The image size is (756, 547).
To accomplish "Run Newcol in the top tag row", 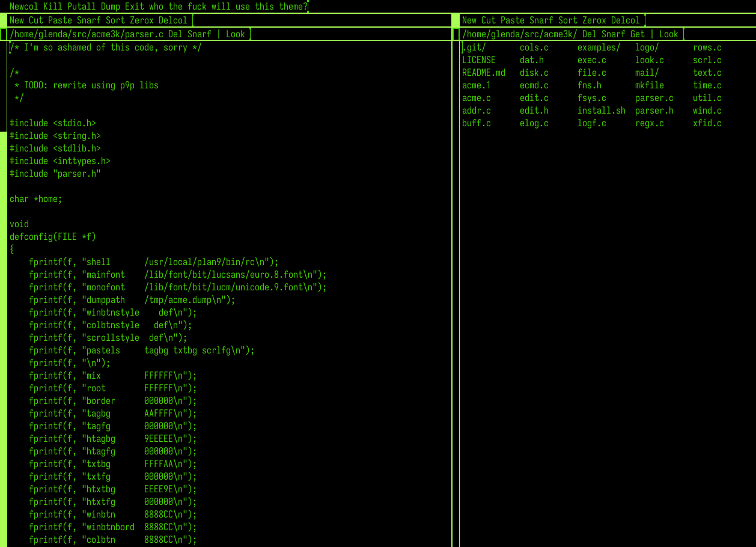I will [24, 7].
